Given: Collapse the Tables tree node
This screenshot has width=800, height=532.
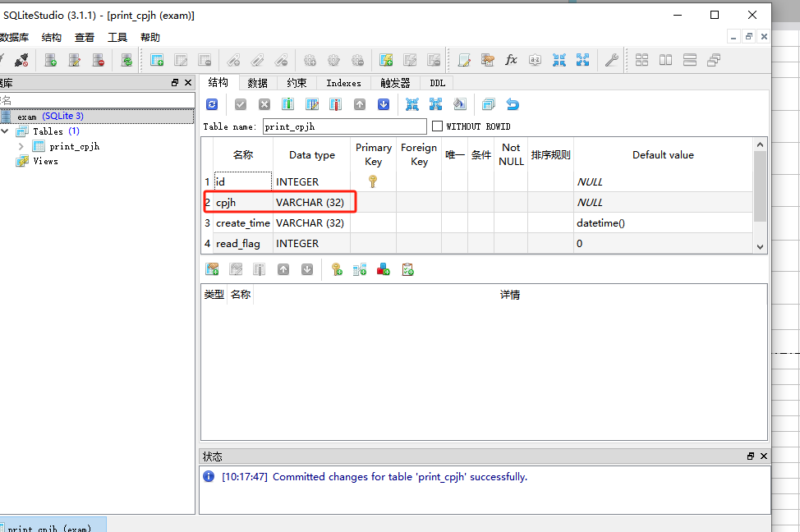Looking at the screenshot, I should pyautogui.click(x=5, y=131).
